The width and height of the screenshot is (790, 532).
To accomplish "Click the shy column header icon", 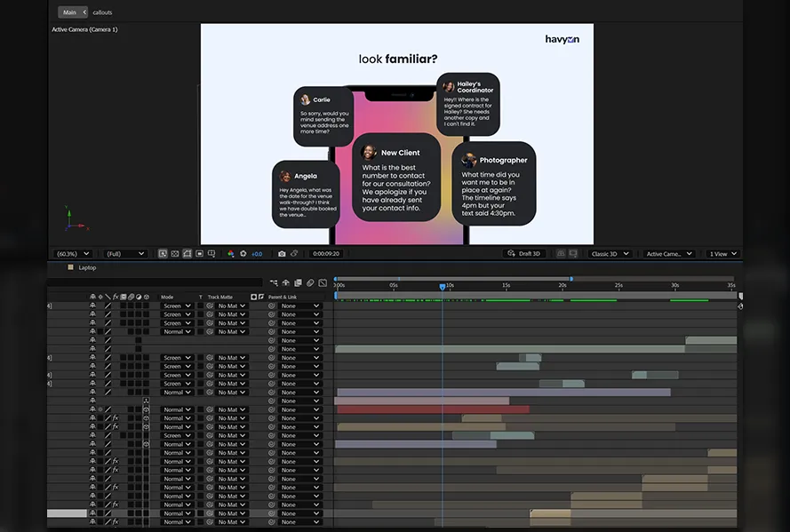I will 92,297.
